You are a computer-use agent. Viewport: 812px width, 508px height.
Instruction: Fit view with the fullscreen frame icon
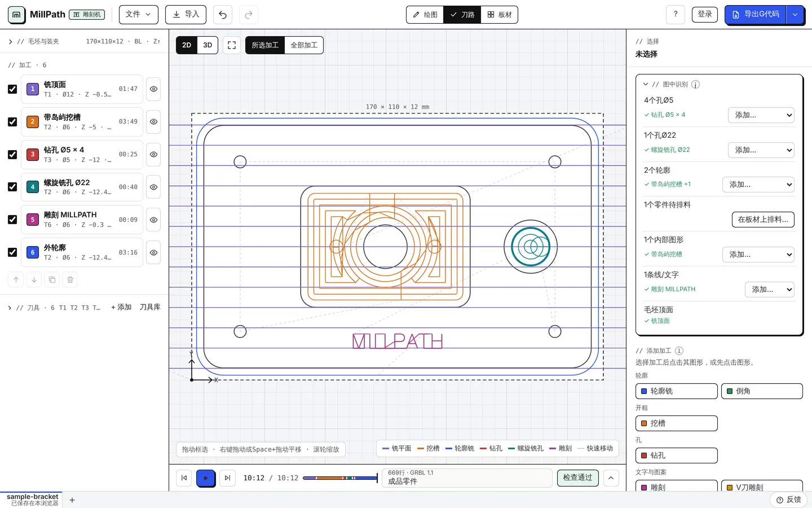[232, 45]
